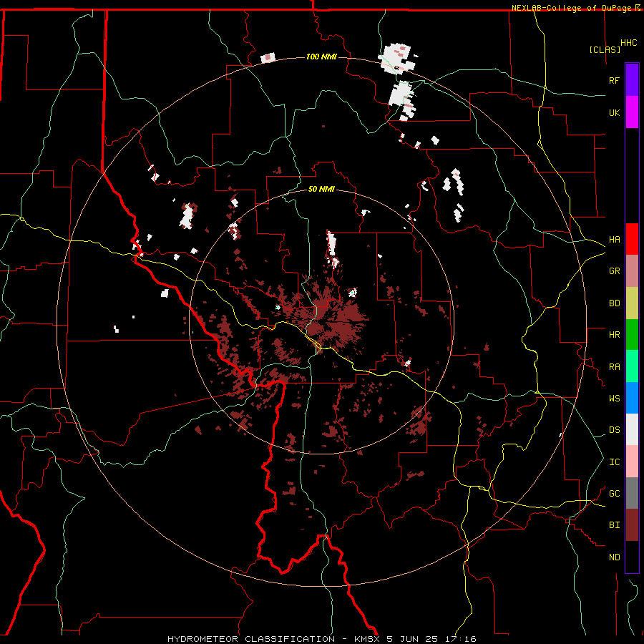Click the DS white legend swatch
Viewport: 644px width, 644px height.
(632, 429)
